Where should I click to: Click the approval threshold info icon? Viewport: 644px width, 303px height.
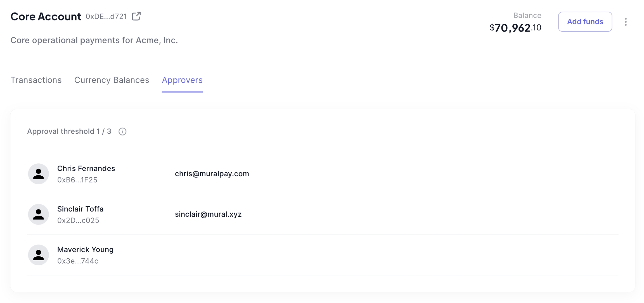click(x=122, y=132)
